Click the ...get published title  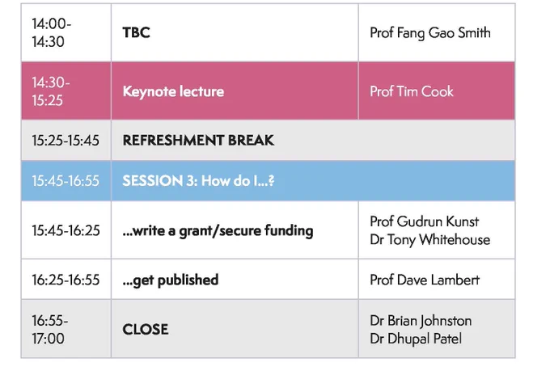click(171, 280)
